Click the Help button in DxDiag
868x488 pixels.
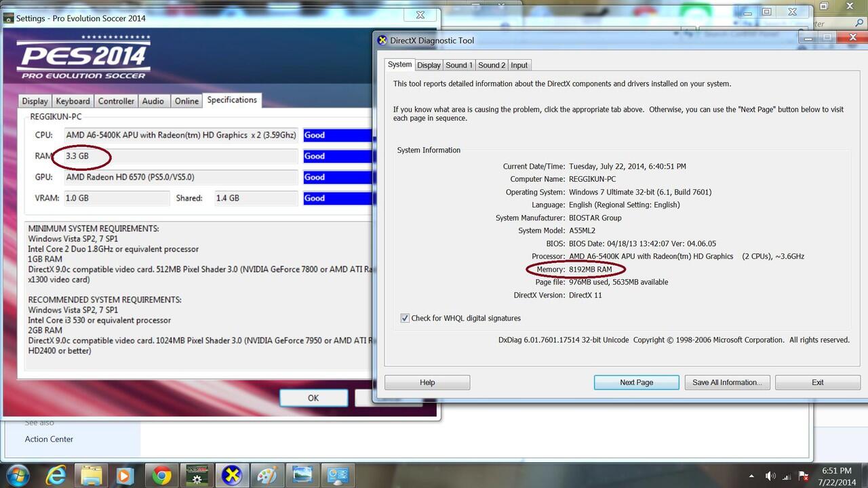(x=427, y=382)
